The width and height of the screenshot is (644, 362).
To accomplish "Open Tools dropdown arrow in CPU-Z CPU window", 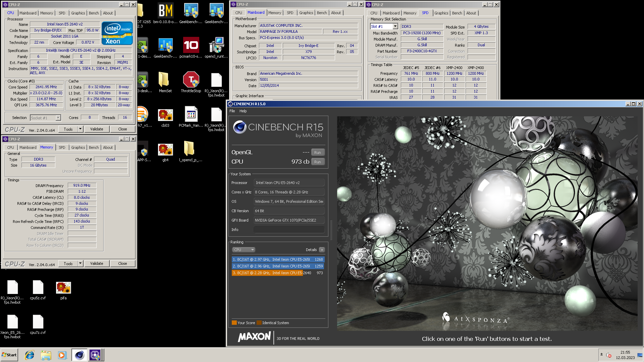I will tap(80, 129).
